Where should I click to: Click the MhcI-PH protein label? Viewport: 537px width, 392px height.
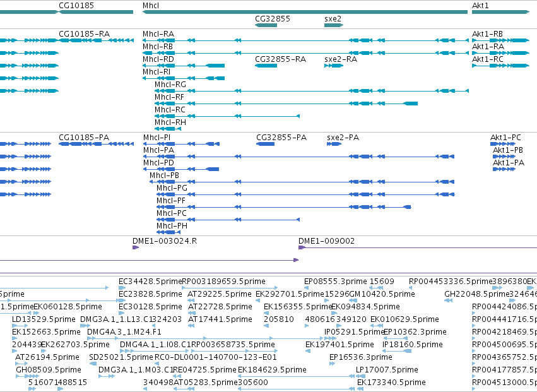[x=172, y=226]
